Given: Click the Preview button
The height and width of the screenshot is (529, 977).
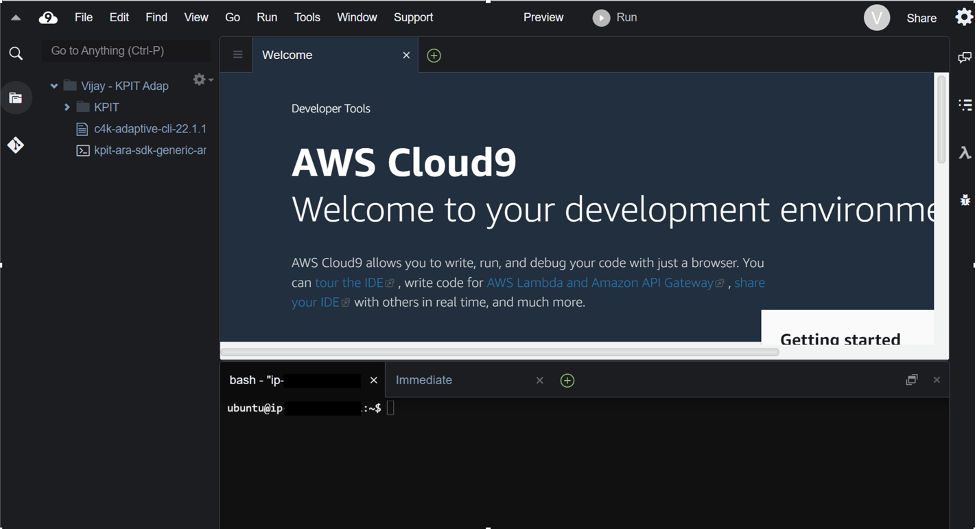Looking at the screenshot, I should point(543,17).
